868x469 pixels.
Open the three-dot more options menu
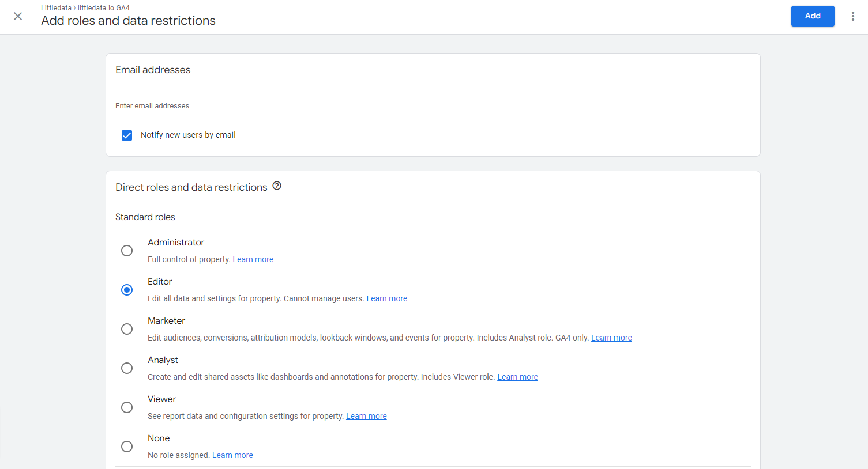[852, 16]
